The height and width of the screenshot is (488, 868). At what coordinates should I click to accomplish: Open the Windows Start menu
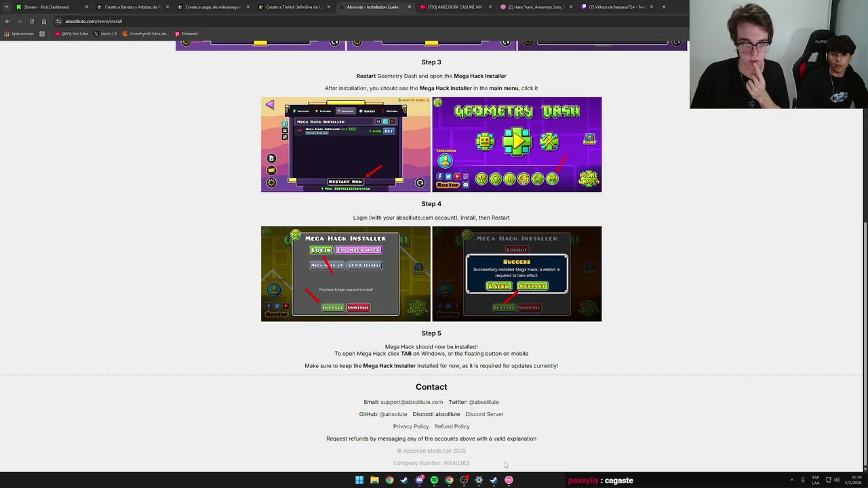click(x=359, y=481)
